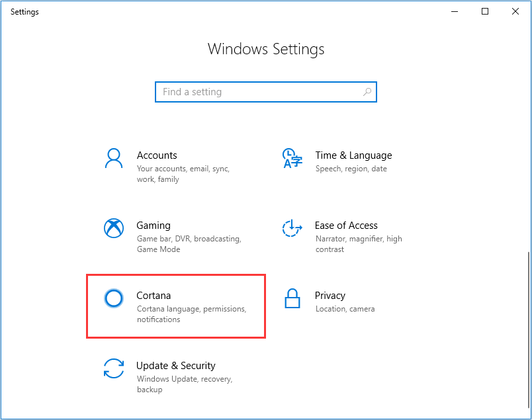Viewport: 532px width, 420px height.
Task: Click 'Windows Update, recovery, backup' text
Action: point(185,384)
